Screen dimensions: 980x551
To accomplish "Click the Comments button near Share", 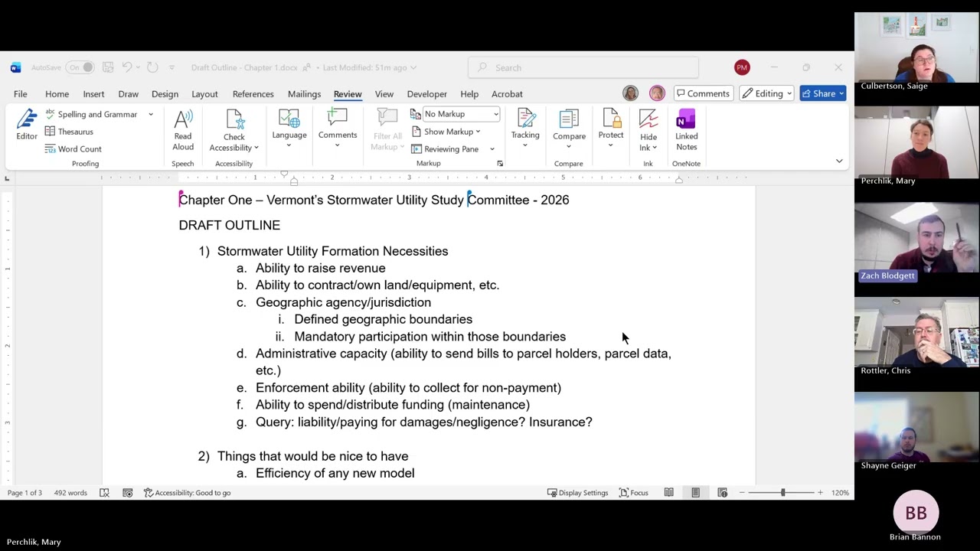I will pos(702,93).
